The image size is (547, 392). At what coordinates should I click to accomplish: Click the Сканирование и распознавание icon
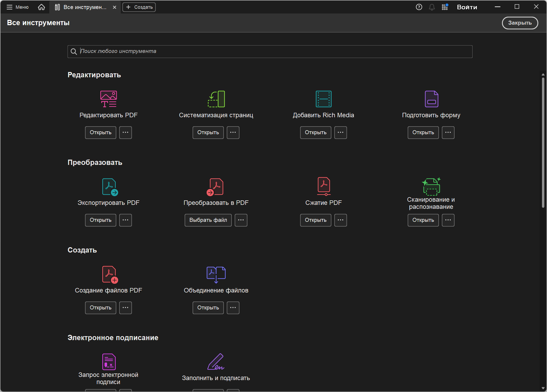point(431,186)
